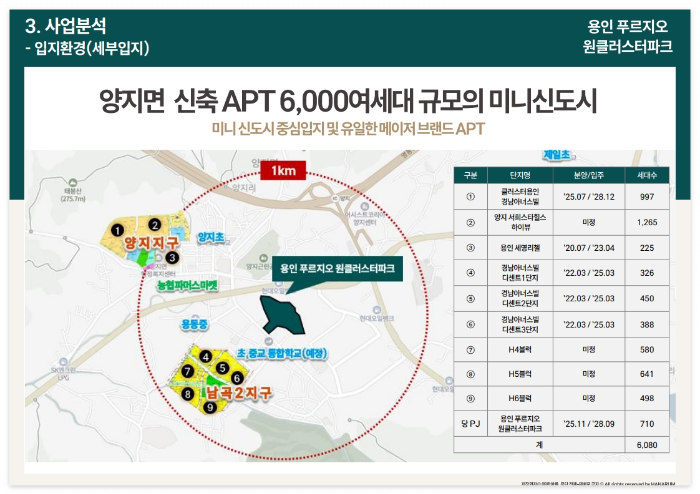
Task: Click the 경남아너스빌 디센트3단지 table cell
Action: tap(520, 324)
